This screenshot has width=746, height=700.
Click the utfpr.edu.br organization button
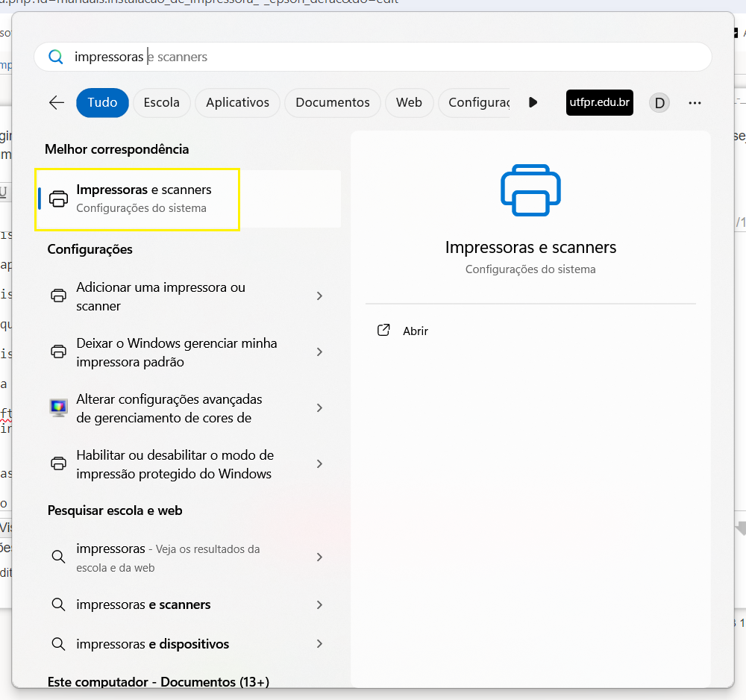click(x=600, y=103)
